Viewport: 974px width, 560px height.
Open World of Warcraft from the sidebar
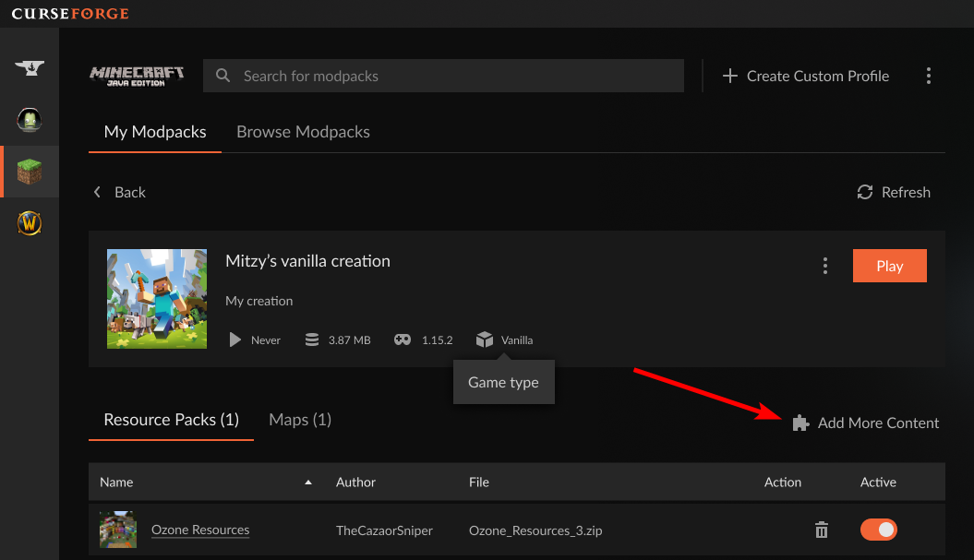pyautogui.click(x=29, y=222)
